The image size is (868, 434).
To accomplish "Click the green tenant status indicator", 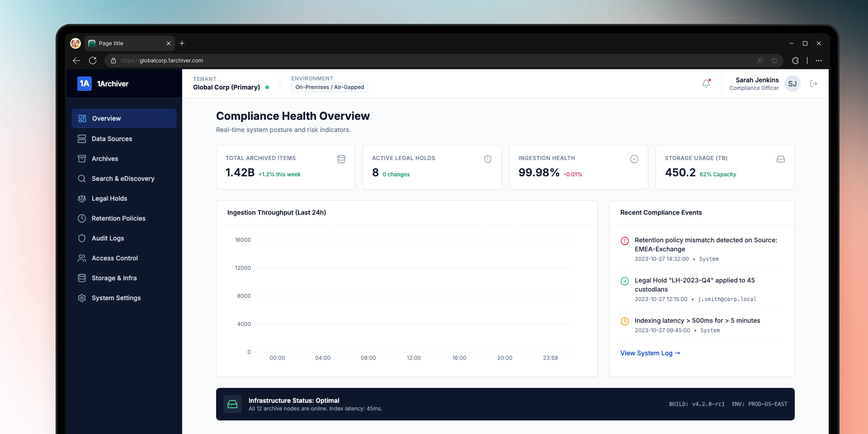I will (x=268, y=87).
